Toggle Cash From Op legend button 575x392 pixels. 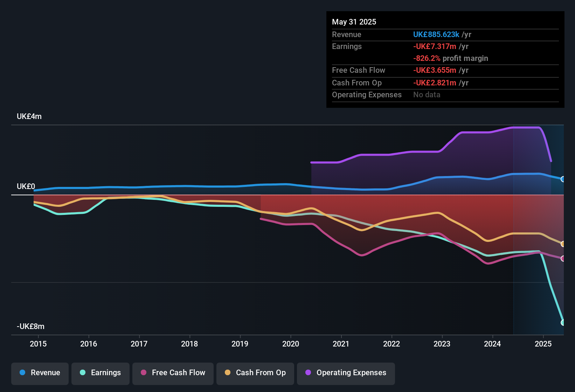255,373
